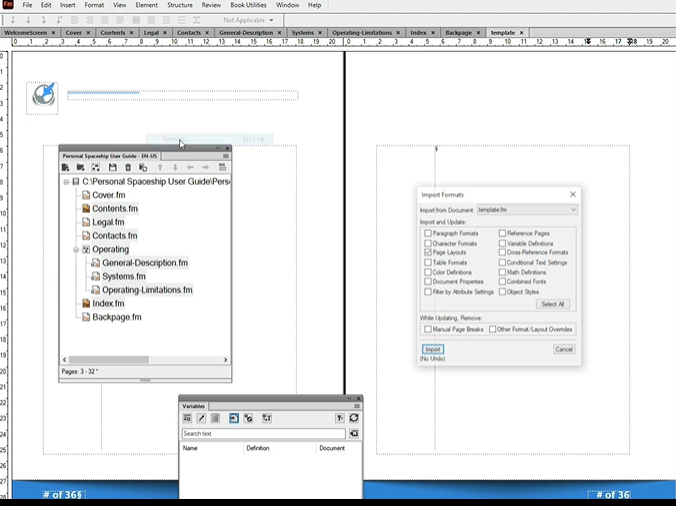Open the Import from Document dropdown

[527, 210]
